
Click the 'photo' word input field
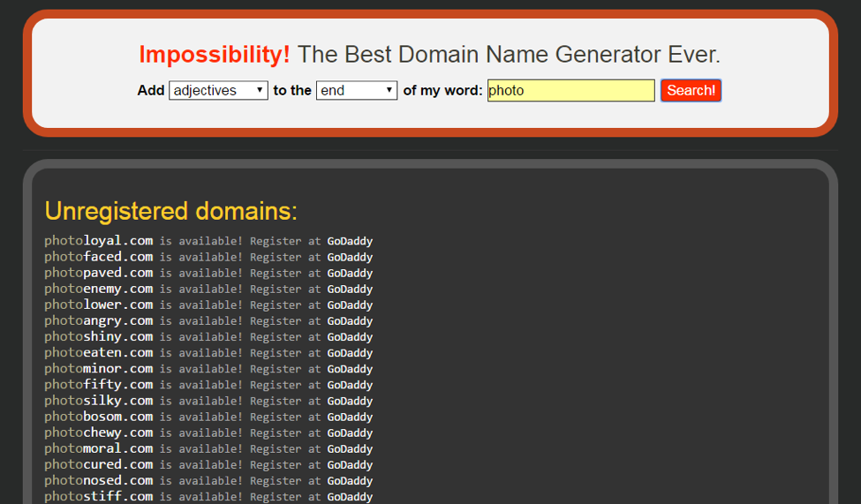571,91
